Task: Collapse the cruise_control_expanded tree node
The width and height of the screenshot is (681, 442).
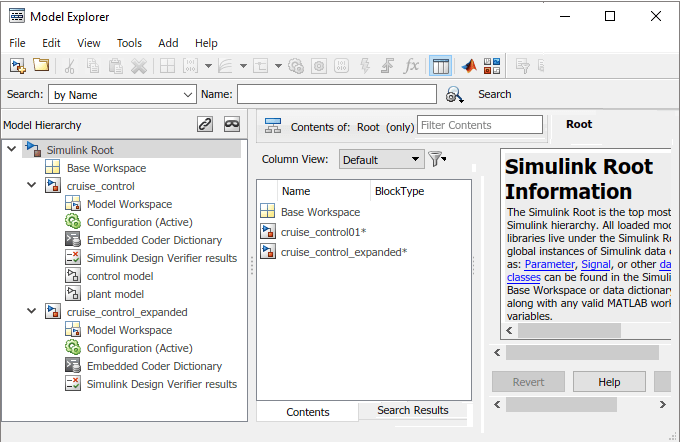Action: tap(32, 311)
